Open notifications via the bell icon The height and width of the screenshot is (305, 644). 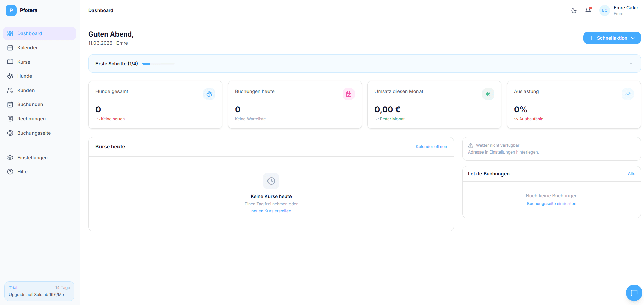pos(588,10)
